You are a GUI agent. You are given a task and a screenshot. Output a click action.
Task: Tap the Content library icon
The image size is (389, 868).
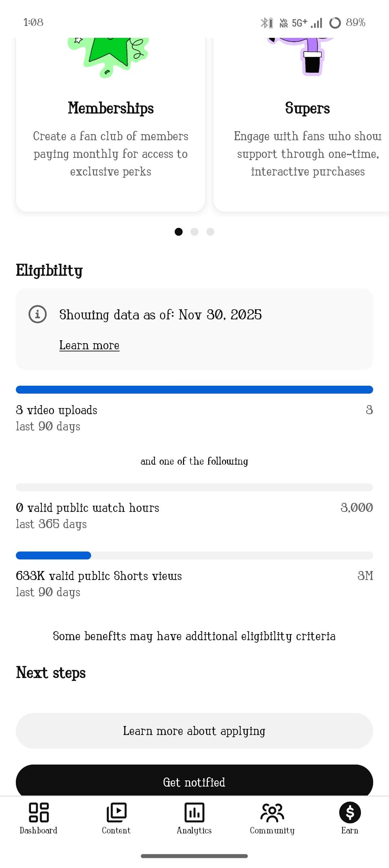pyautogui.click(x=116, y=813)
